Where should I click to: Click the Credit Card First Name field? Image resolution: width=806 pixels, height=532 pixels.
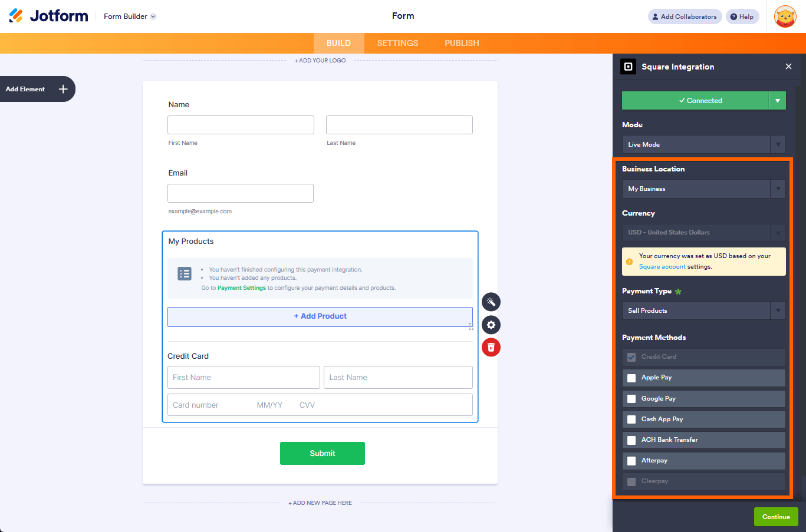(244, 378)
